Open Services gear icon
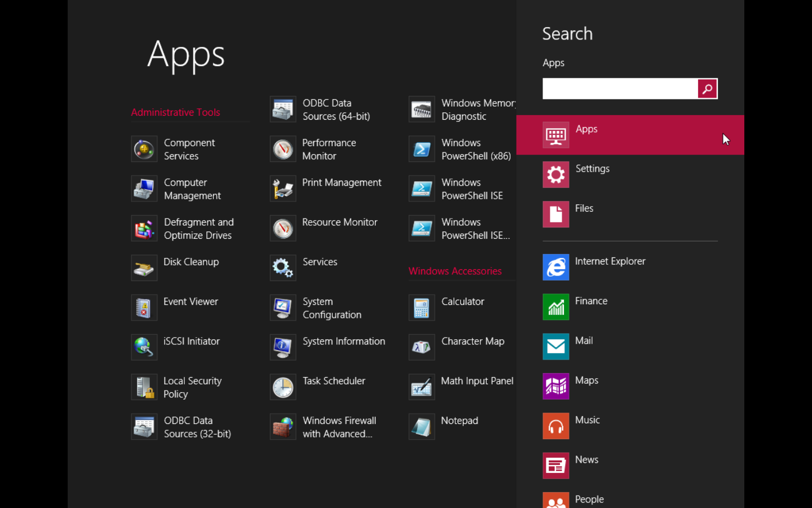Viewport: 812px width, 508px height. point(283,268)
